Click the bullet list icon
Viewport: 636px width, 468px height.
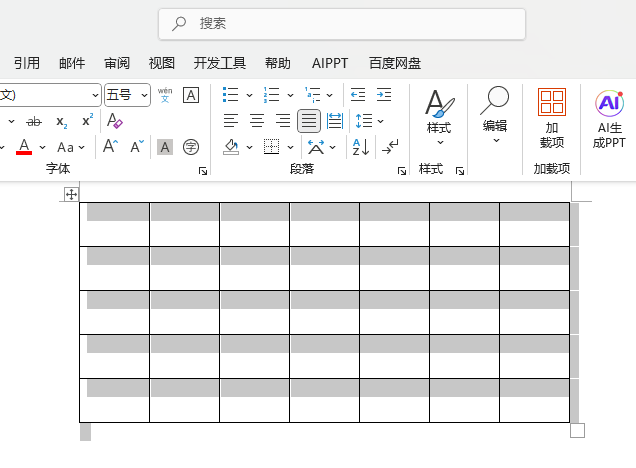[x=230, y=95]
